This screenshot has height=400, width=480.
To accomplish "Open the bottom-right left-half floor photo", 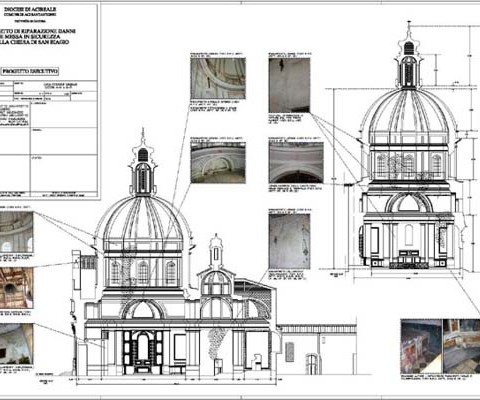I will point(421,346).
